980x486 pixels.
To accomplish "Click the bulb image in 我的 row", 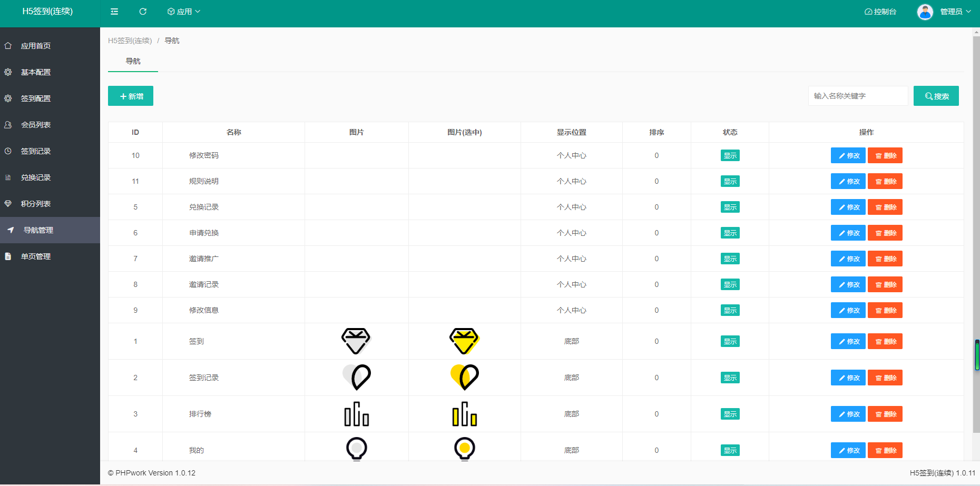I will [x=357, y=449].
